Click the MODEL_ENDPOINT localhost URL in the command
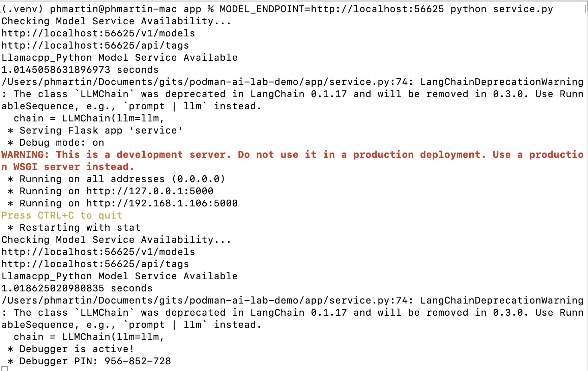This screenshot has height=371, width=588. pos(377,9)
